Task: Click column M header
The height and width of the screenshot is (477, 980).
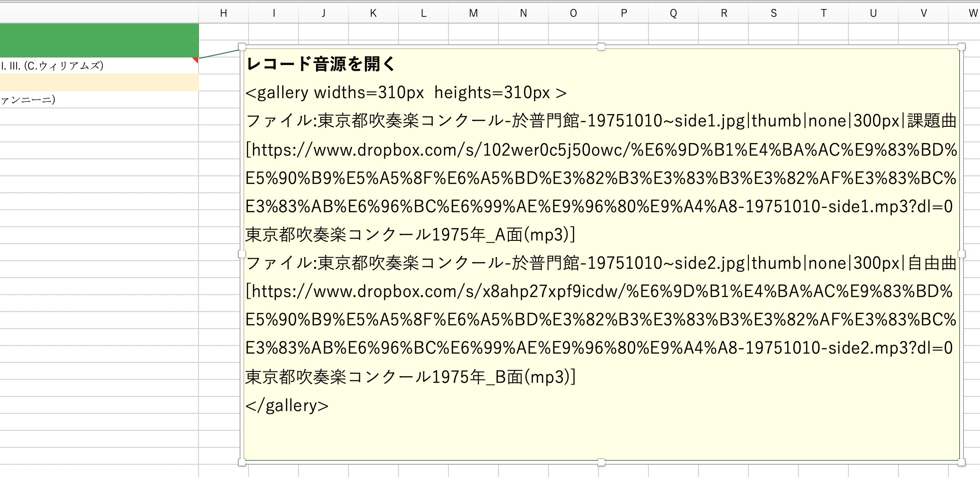Action: (473, 13)
